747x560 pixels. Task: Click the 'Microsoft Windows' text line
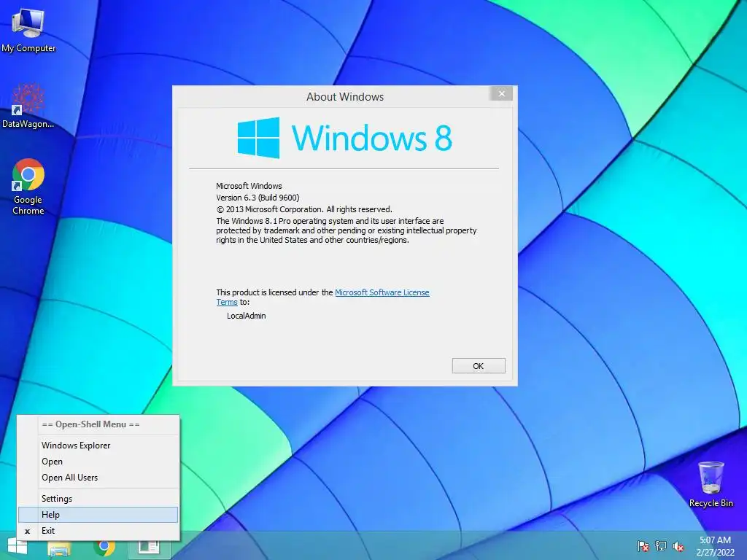(249, 186)
